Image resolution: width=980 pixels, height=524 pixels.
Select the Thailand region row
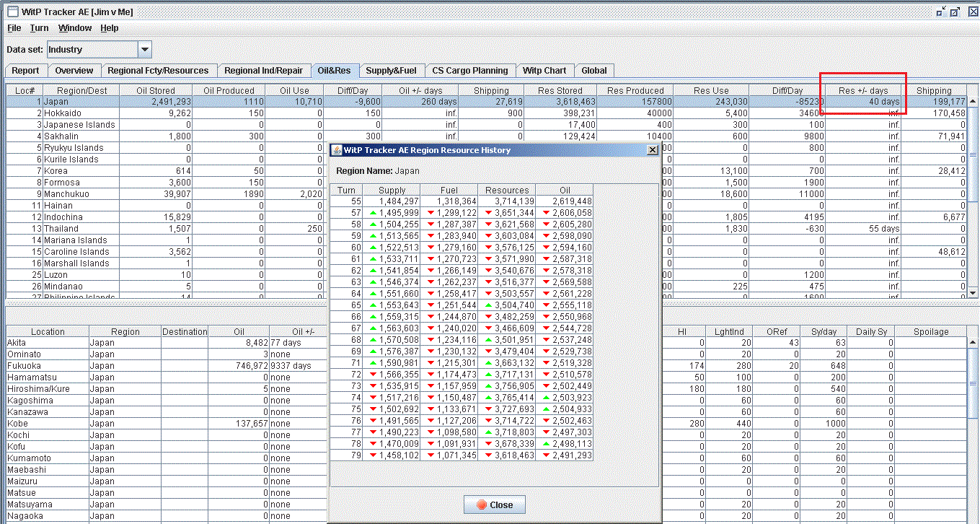tap(487, 229)
